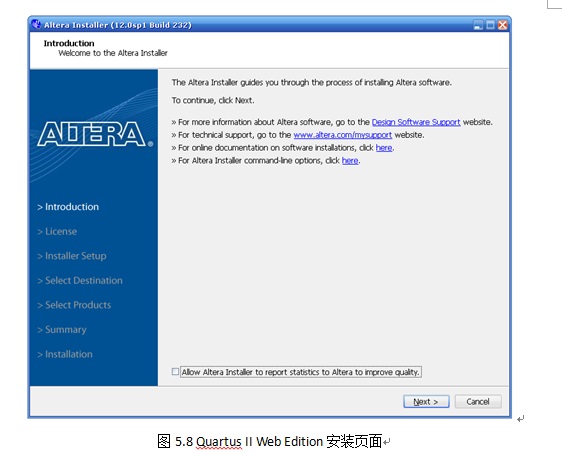This screenshot has height=455, width=562.
Task: Maximize the Altera Installer window
Action: pos(490,25)
